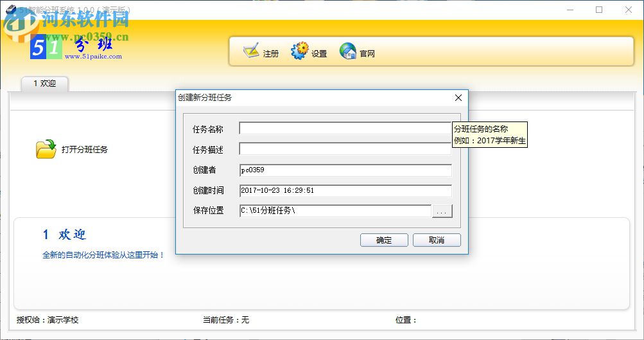This screenshot has width=644, height=340.
Task: Click the www.51paike.com link
Action: [x=93, y=57]
